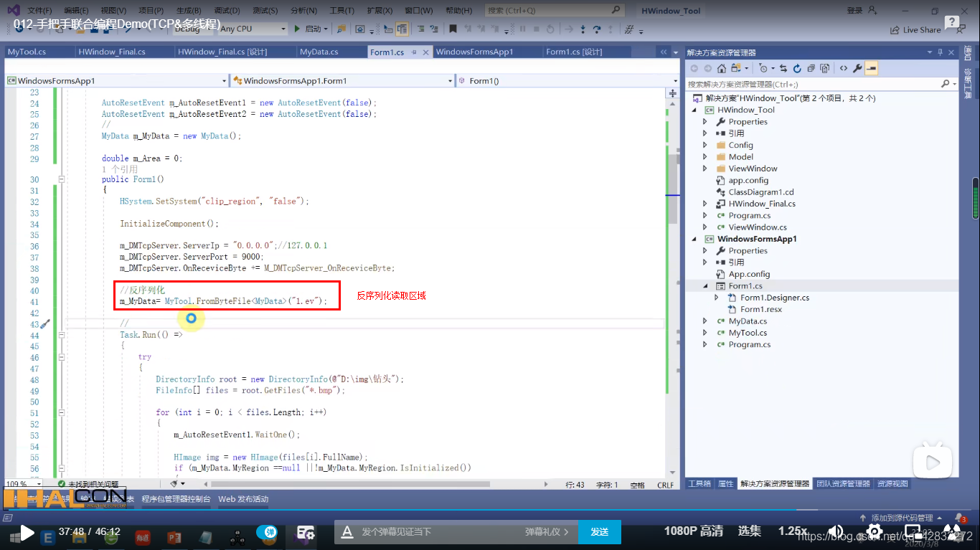
Task: Click 选集 episode selector
Action: 750,531
